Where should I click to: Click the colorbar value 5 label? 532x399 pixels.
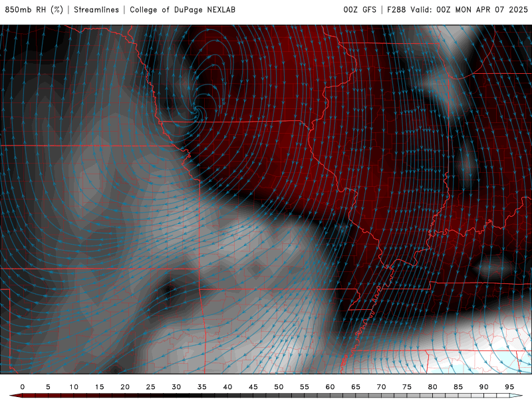48,387
